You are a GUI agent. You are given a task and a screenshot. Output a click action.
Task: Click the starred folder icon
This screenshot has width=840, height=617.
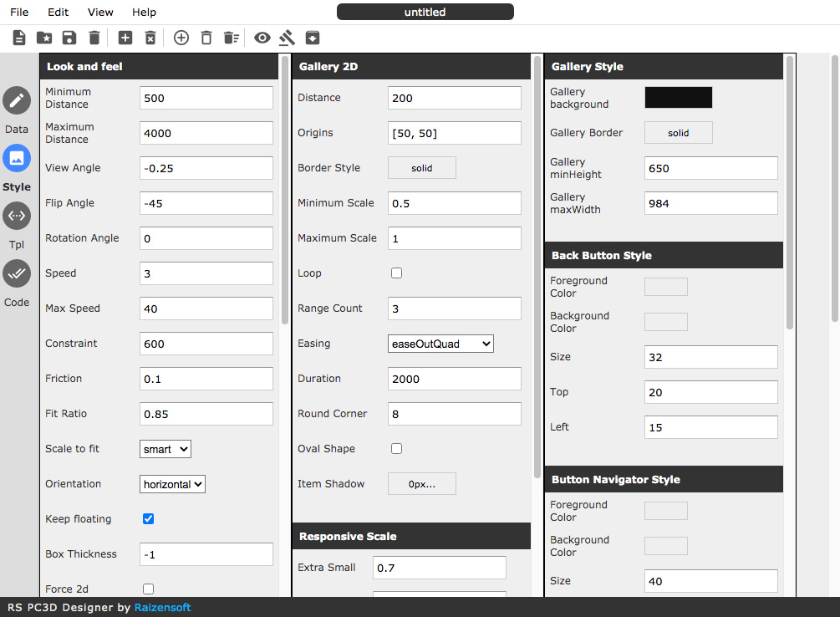44,38
